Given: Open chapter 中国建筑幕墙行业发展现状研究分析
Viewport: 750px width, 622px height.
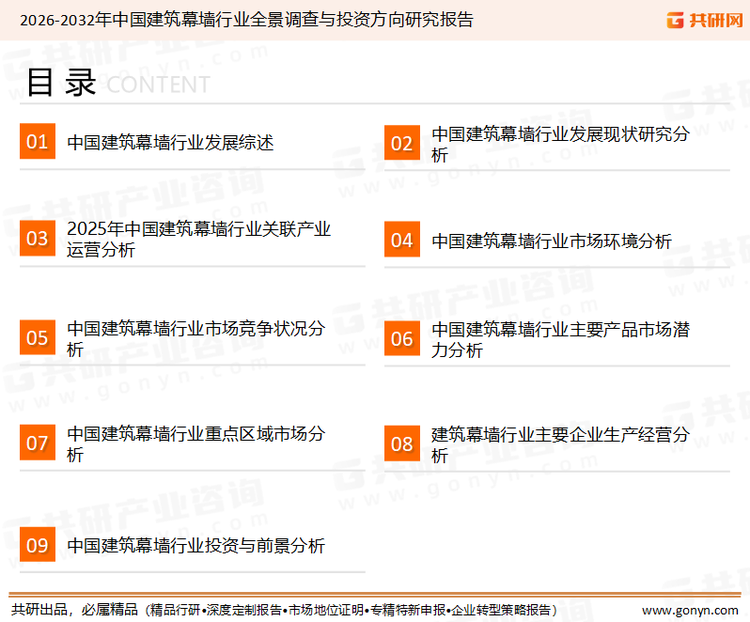Looking at the screenshot, I should click(560, 144).
